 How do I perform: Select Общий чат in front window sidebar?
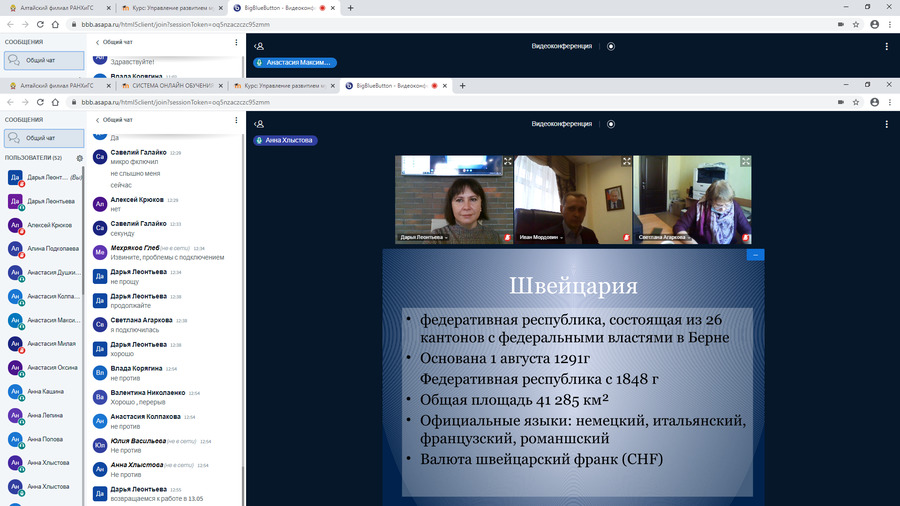click(44, 138)
